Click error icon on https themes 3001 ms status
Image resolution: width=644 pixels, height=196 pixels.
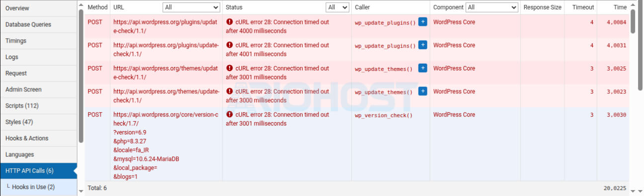230,68
